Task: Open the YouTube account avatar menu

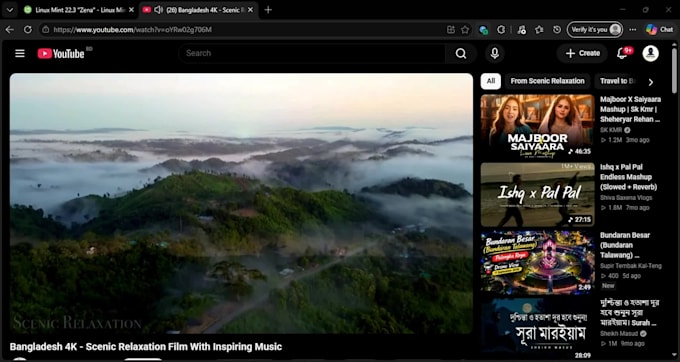Action: 650,53
